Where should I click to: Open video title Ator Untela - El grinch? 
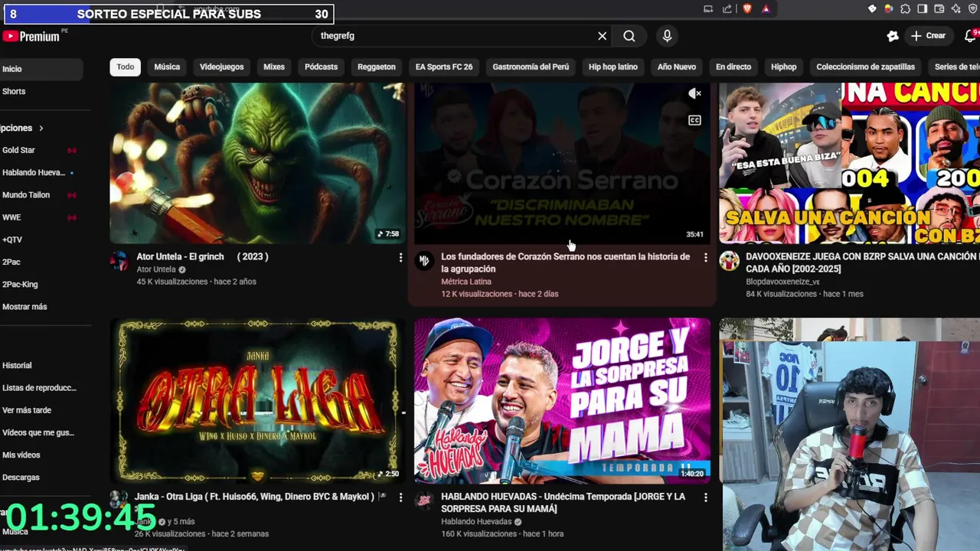tap(202, 256)
